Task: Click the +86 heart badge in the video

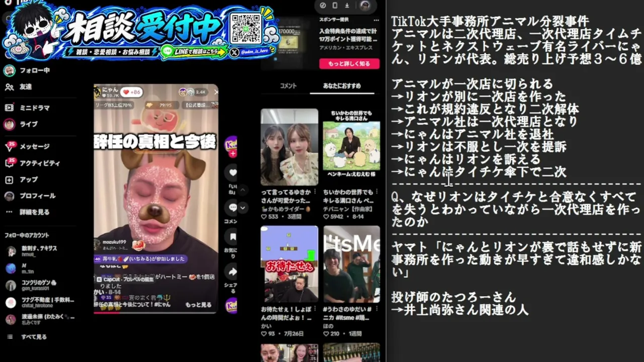Action: (132, 93)
